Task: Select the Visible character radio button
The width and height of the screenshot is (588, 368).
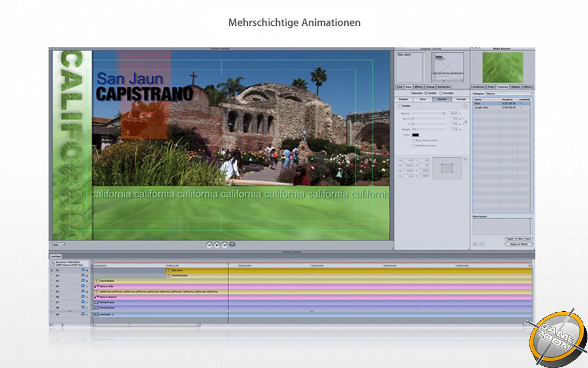Action: (426, 93)
